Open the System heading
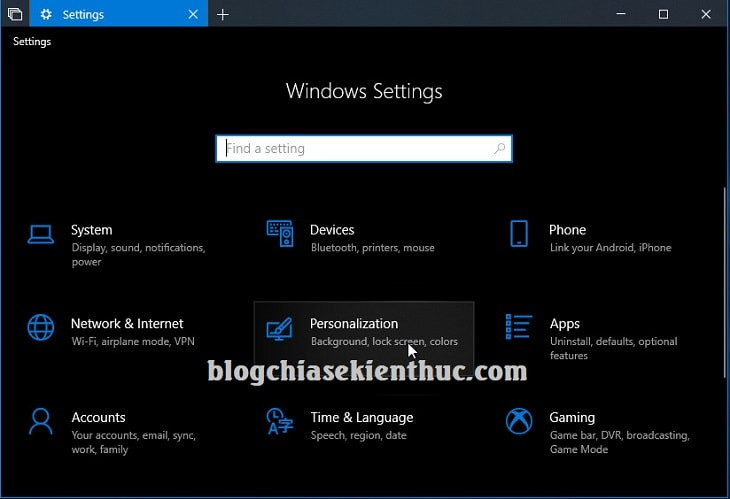The image size is (730, 499). click(x=91, y=230)
